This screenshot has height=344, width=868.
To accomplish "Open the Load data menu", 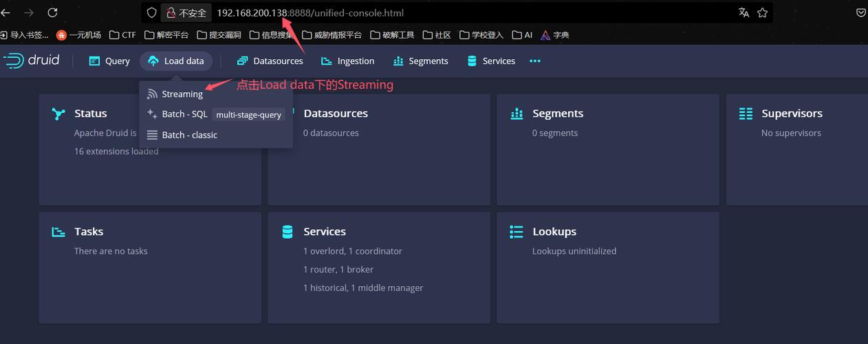I will pyautogui.click(x=176, y=61).
